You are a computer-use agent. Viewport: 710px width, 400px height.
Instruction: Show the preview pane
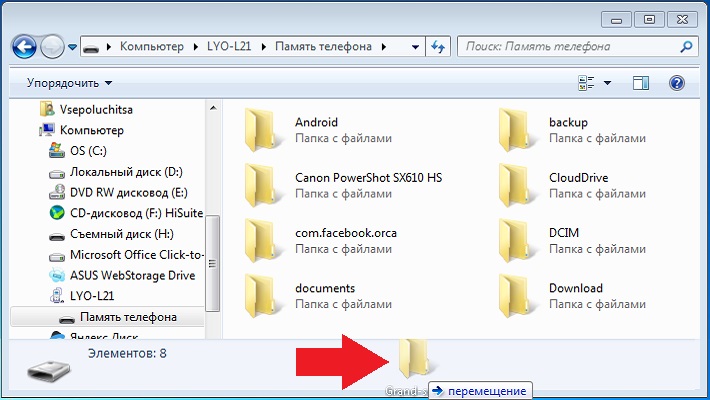tap(641, 83)
